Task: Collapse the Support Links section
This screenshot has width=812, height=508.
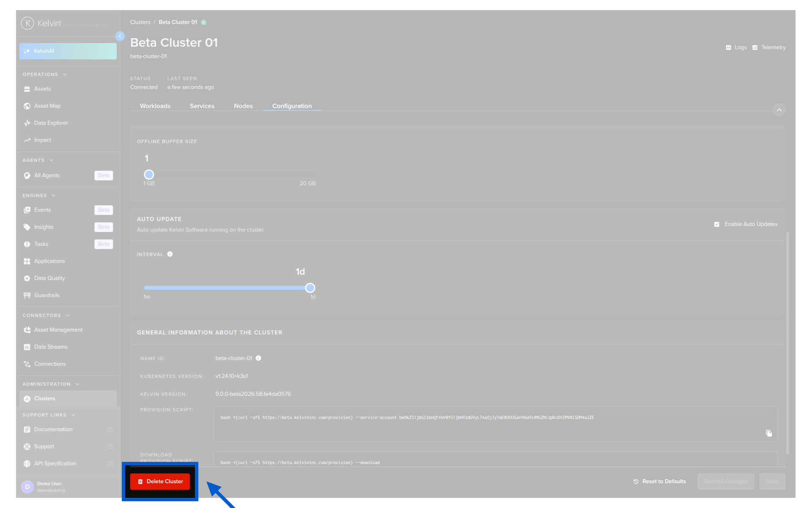Action: 73,415
